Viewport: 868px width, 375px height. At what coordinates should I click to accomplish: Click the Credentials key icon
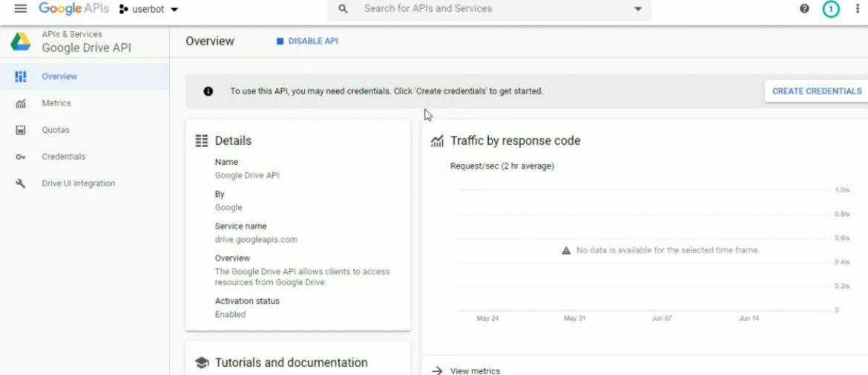tap(21, 157)
